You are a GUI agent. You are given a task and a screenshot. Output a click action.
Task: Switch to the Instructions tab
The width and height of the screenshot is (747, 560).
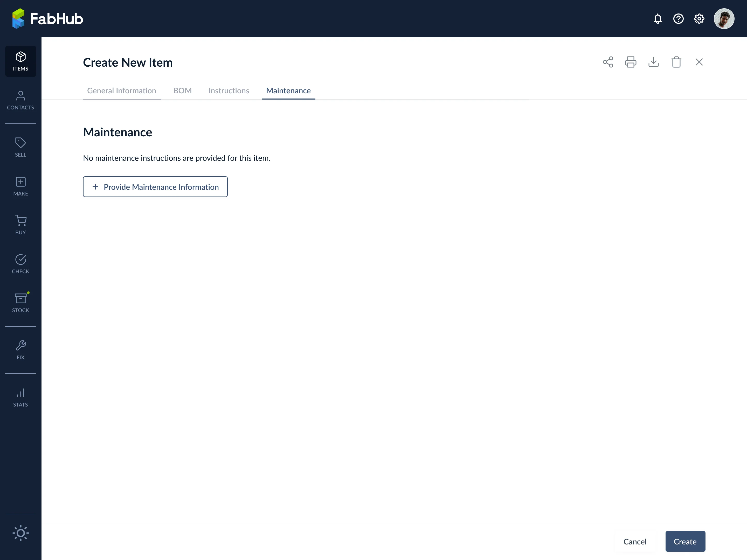229,90
